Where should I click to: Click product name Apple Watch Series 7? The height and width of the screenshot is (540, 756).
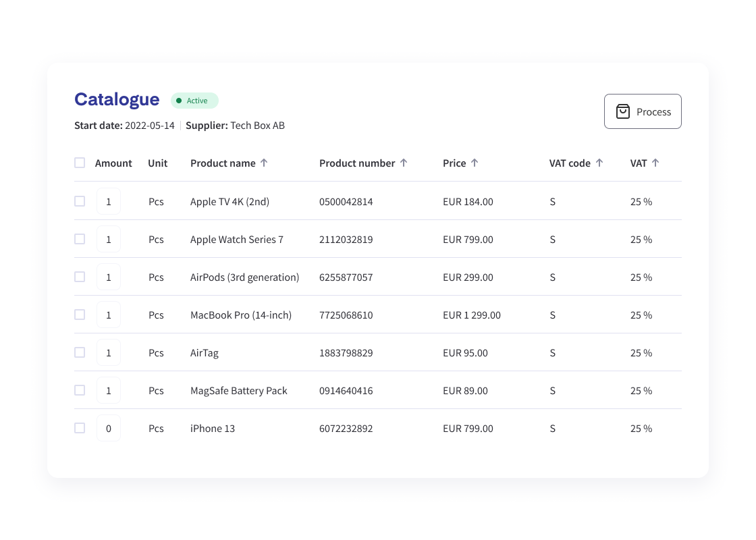point(237,240)
